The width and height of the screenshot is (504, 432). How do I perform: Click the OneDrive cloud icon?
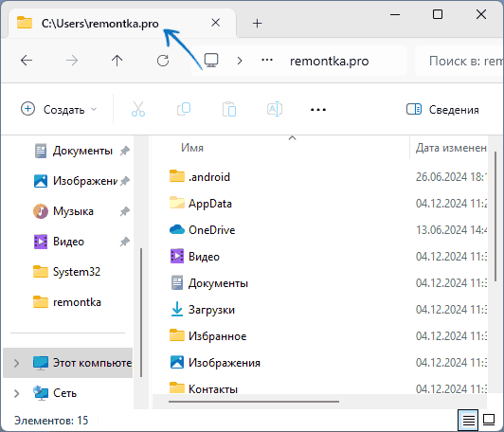(177, 229)
